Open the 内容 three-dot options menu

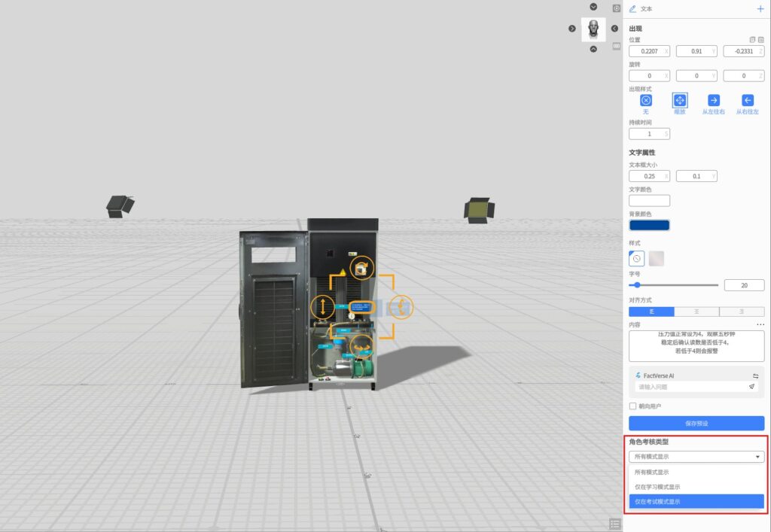(x=760, y=325)
